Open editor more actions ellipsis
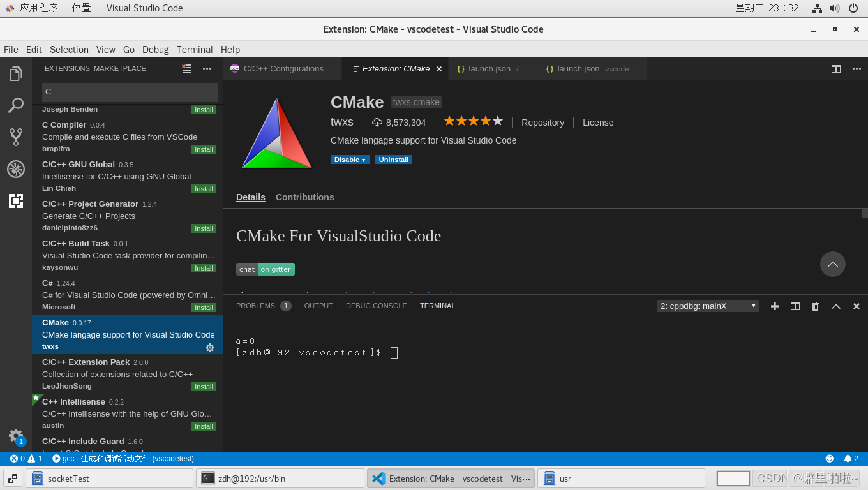This screenshot has height=490, width=868. coord(857,69)
